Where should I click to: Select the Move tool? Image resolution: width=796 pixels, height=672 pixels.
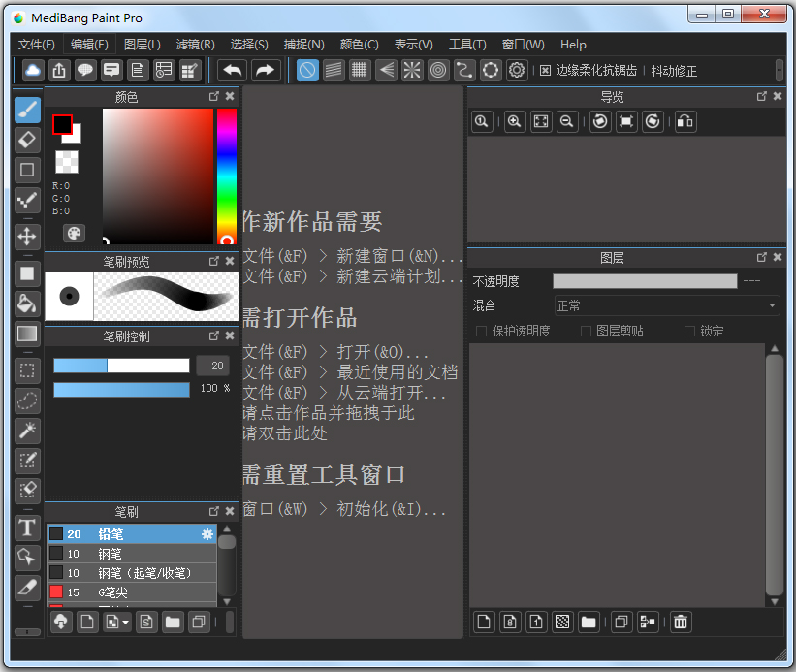pos(27,236)
